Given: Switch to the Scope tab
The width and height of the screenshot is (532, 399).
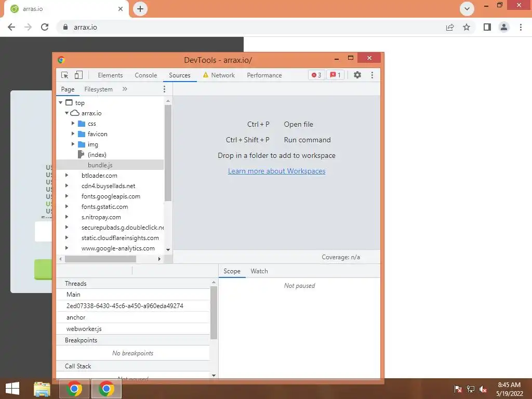Looking at the screenshot, I should [x=232, y=271].
